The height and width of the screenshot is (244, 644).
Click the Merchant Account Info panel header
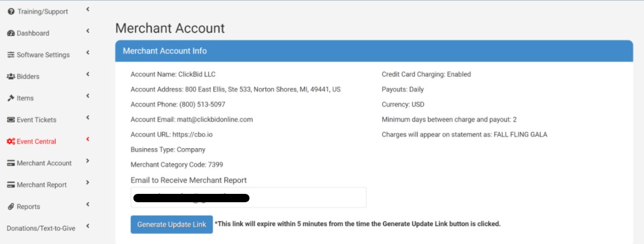click(x=373, y=51)
